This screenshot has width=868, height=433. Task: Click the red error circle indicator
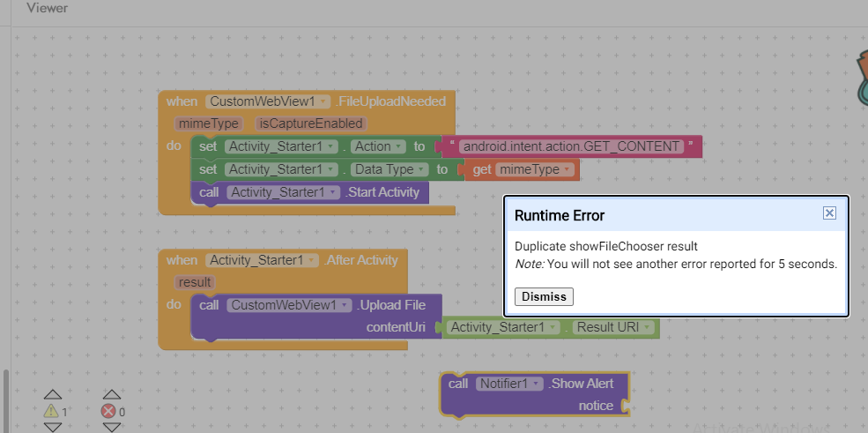(x=109, y=411)
